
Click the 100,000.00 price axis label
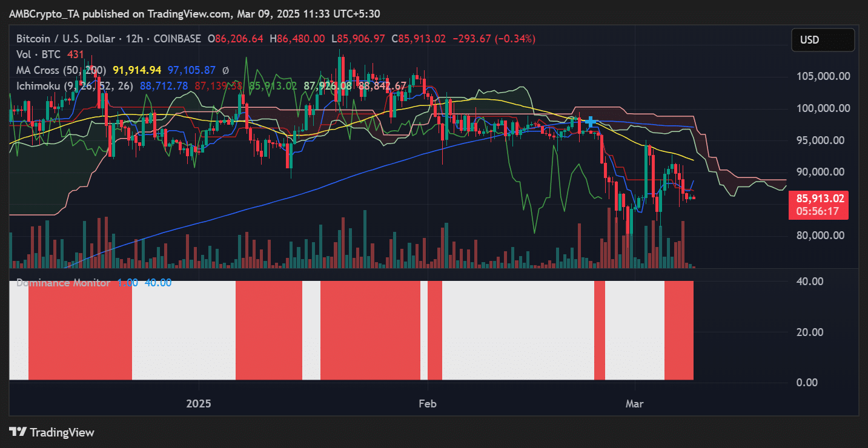[824, 108]
